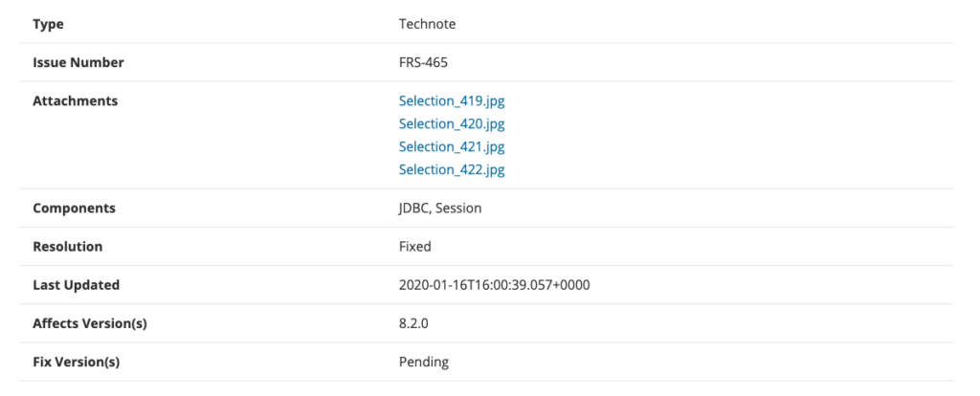Open the Selection_420.jpg attachment link
Screen dimensions: 980x396
click(x=452, y=123)
